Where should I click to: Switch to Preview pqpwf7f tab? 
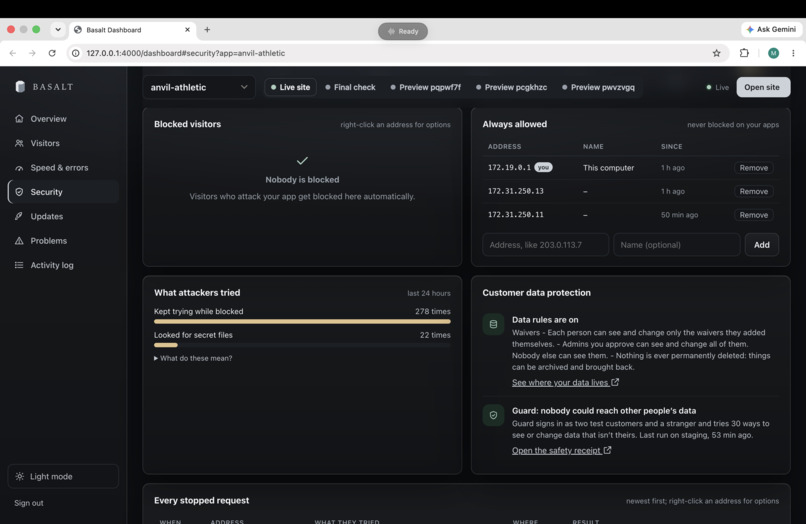click(x=426, y=87)
